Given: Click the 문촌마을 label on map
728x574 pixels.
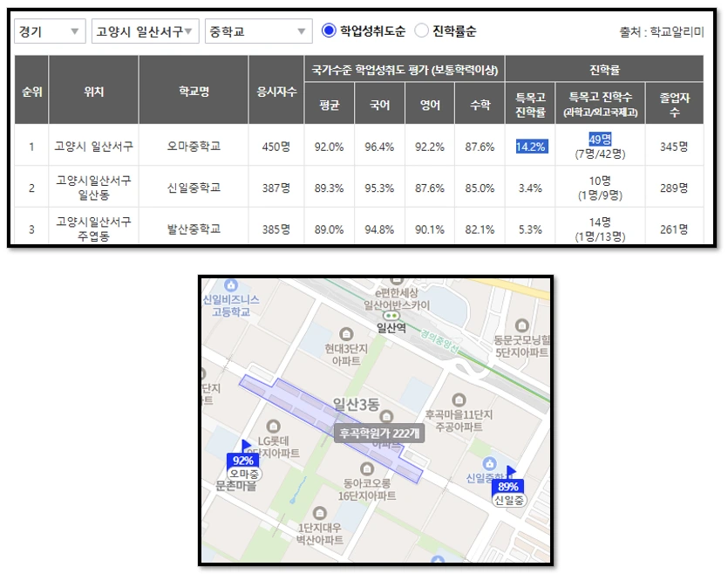Looking at the screenshot, I should pos(236,486).
